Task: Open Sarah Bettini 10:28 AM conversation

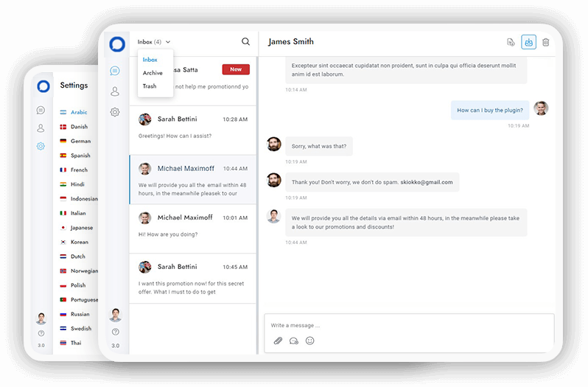Action: click(x=193, y=130)
